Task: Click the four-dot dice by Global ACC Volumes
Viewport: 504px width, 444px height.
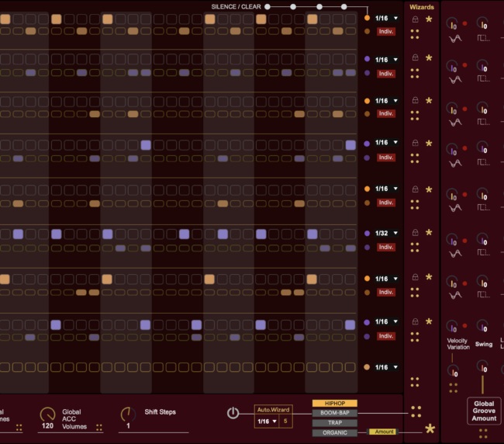Action: pyautogui.click(x=98, y=427)
